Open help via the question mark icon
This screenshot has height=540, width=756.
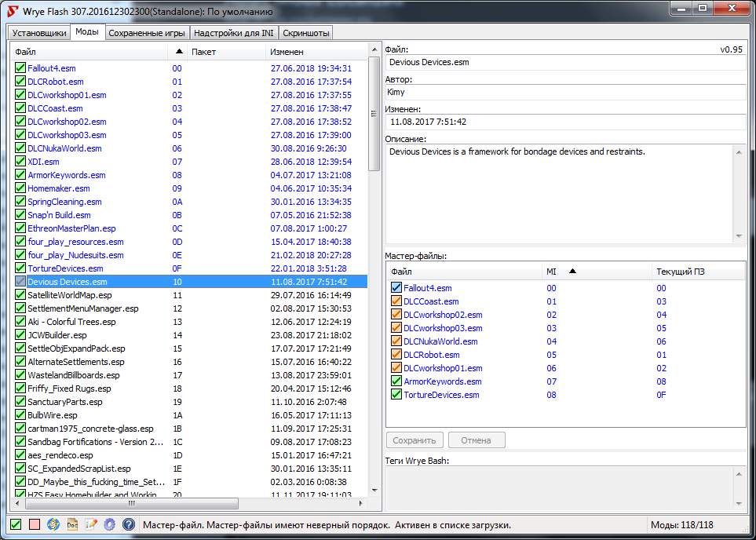click(129, 524)
